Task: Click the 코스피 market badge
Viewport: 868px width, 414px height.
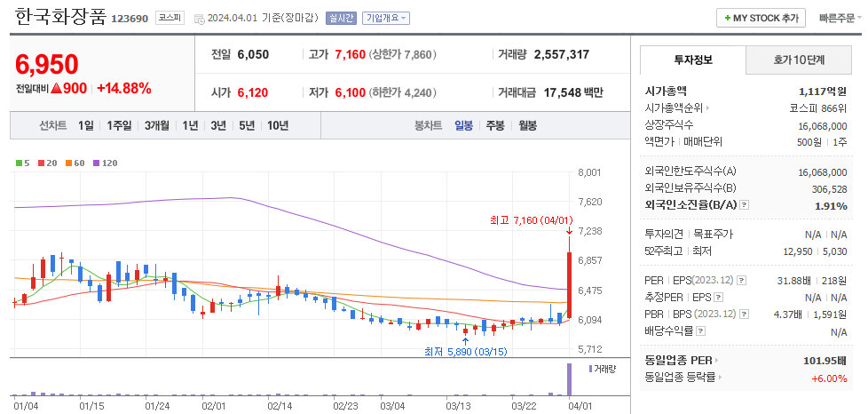Action: point(170,18)
